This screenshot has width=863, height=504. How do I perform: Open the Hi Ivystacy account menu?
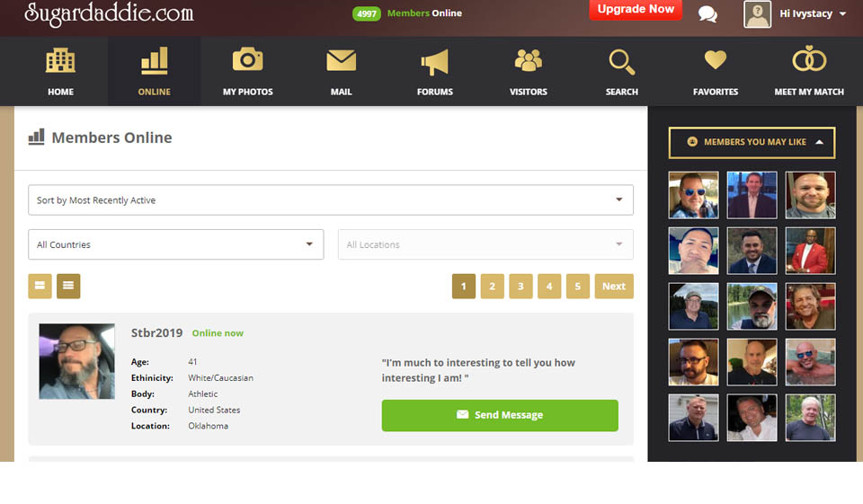tap(796, 14)
